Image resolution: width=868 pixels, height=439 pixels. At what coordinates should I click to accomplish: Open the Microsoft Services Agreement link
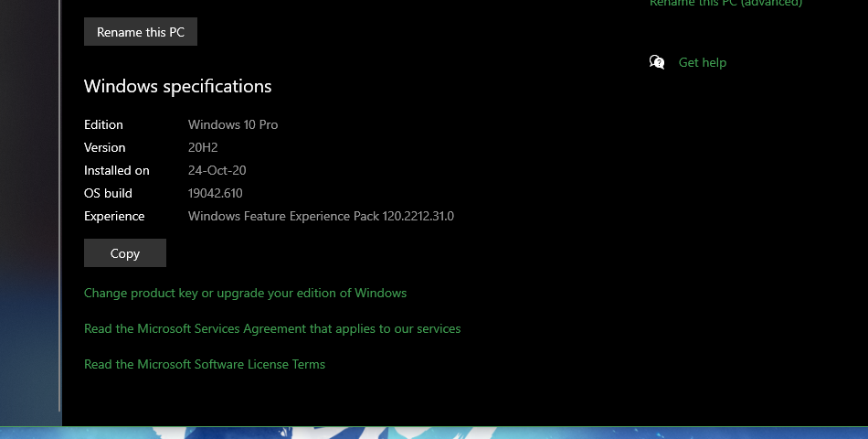tap(272, 328)
